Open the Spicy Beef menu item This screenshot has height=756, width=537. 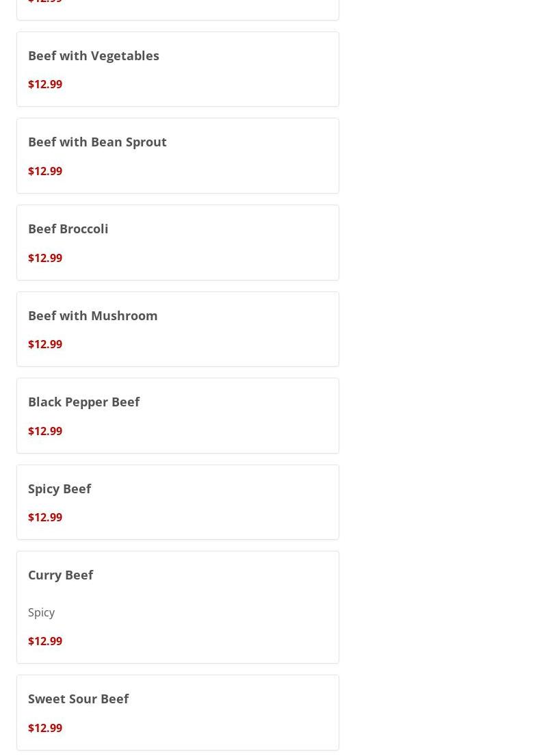(60, 488)
